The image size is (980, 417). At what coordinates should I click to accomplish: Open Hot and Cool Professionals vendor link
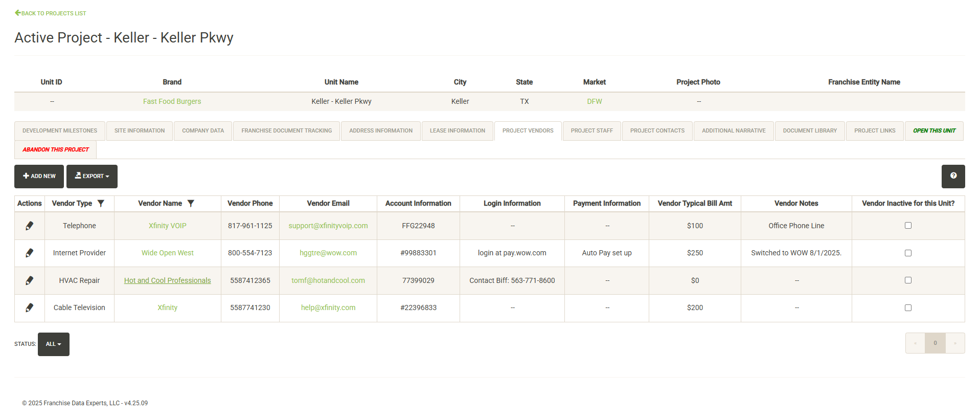167,280
